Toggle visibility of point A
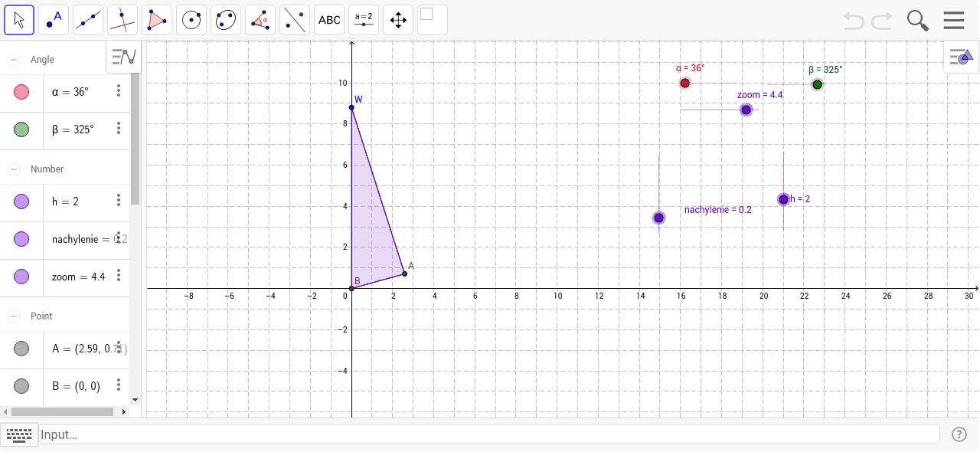Screen dimensions: 980x452 [x=21, y=349]
